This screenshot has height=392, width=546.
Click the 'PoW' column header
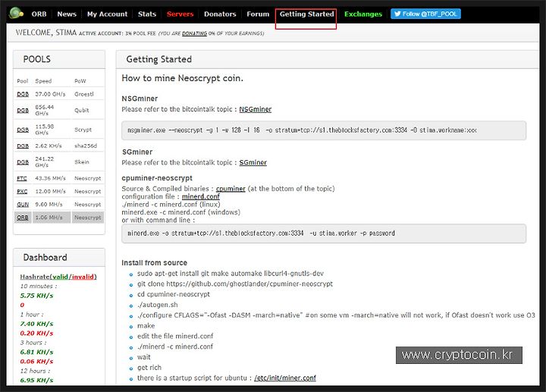pyautogui.click(x=80, y=81)
